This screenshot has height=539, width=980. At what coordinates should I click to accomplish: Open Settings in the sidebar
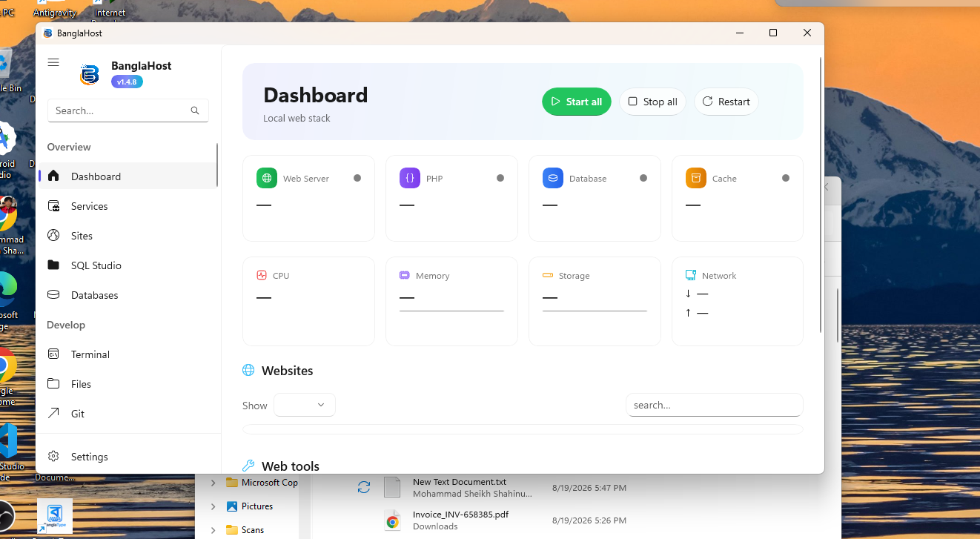point(127,457)
